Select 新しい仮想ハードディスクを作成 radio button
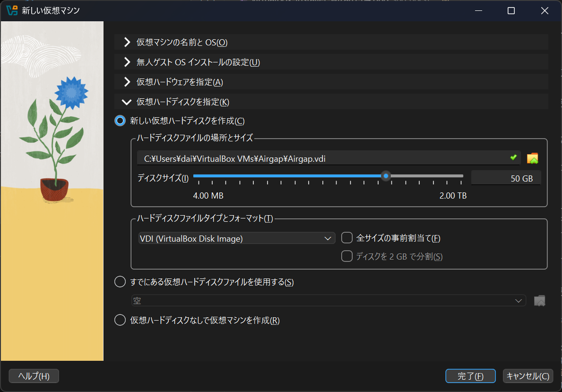The width and height of the screenshot is (562, 392). click(x=121, y=121)
